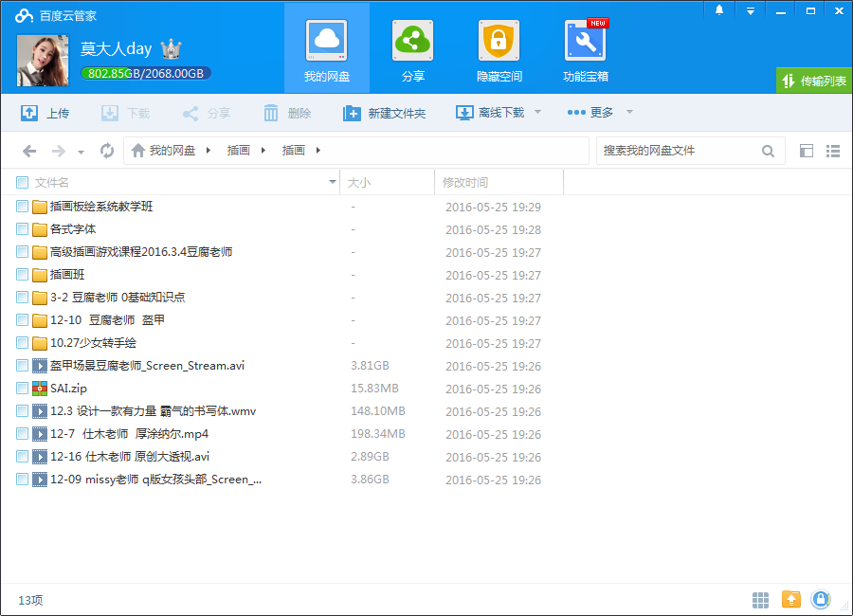Sort by 大小 column header
The width and height of the screenshot is (853, 616).
tap(359, 182)
